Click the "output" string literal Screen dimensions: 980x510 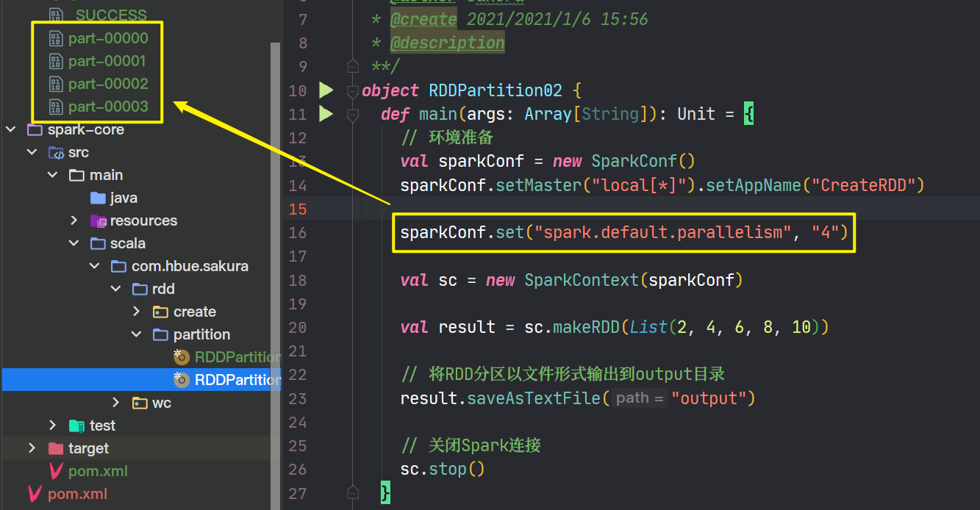tap(709, 399)
